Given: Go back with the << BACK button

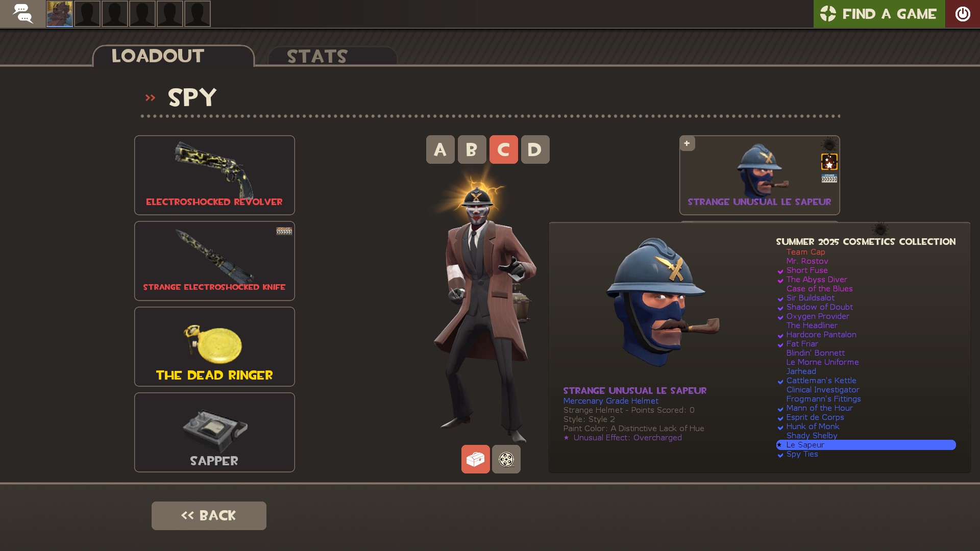Looking at the screenshot, I should pyautogui.click(x=209, y=515).
